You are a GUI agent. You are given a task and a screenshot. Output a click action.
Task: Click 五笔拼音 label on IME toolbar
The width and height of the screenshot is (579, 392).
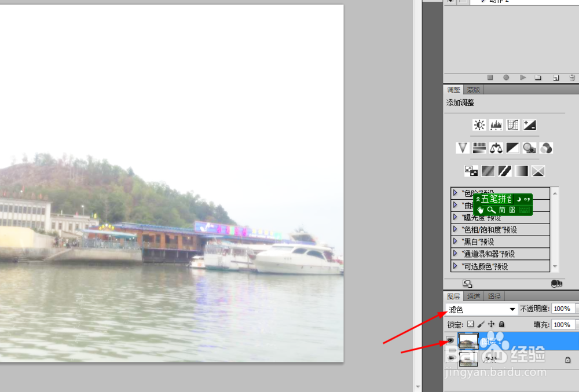pos(497,199)
